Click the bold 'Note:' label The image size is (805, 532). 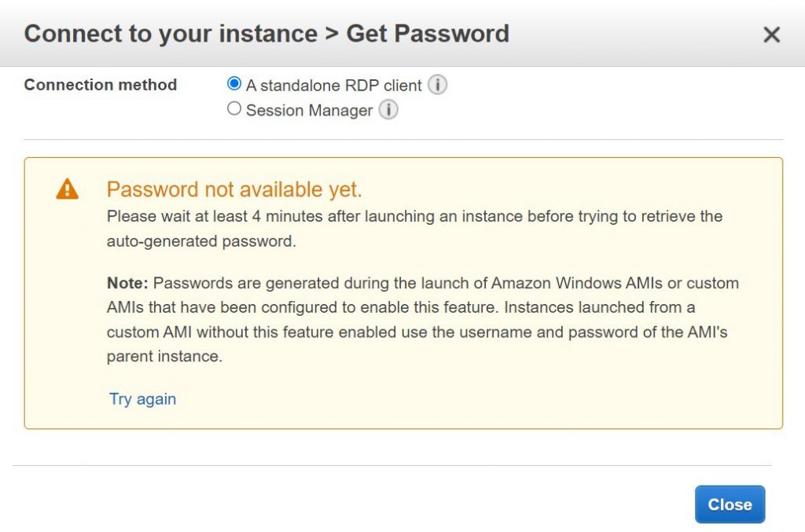[127, 283]
